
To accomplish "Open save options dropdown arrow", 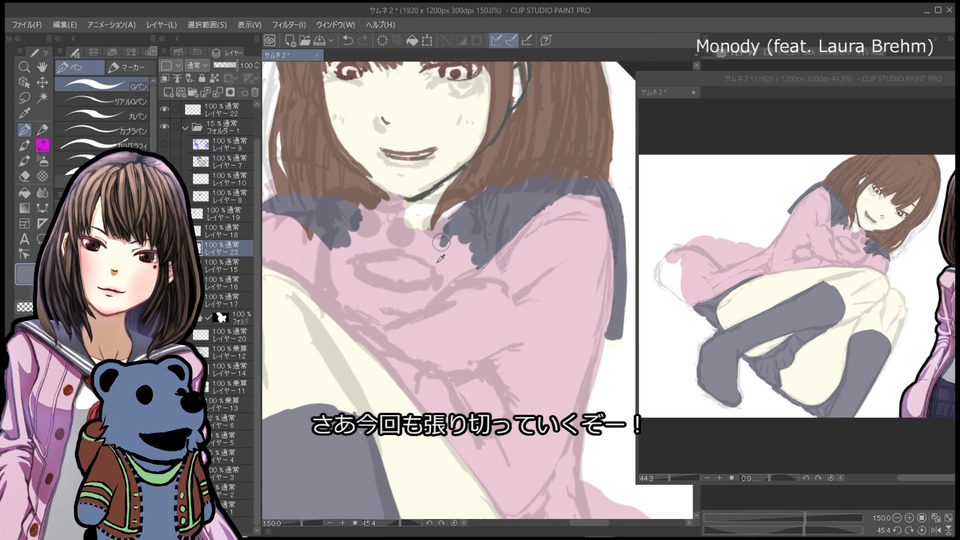I will click(331, 40).
